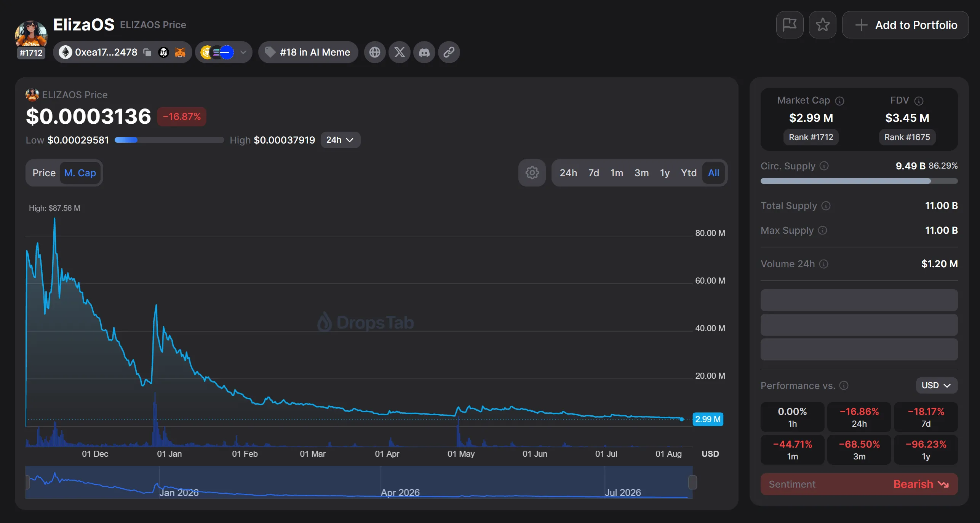980x523 pixels.
Task: Click Add to Portfolio button
Action: (x=905, y=25)
